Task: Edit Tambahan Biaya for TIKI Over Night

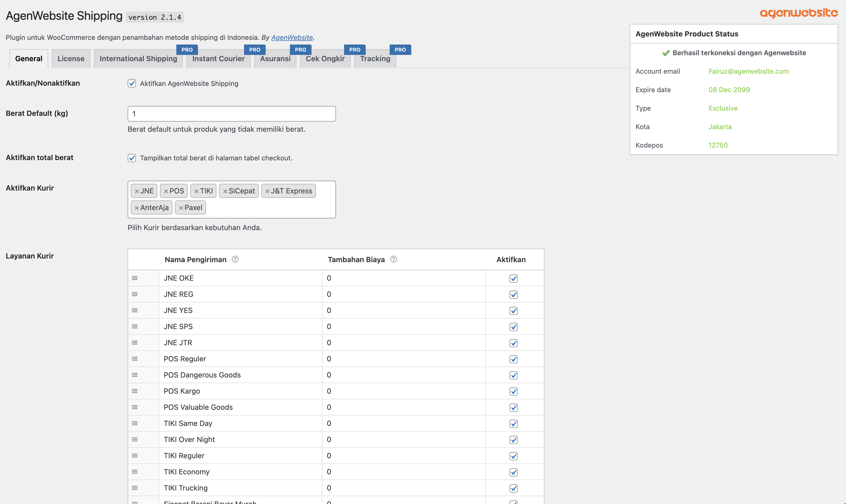Action: pos(404,439)
